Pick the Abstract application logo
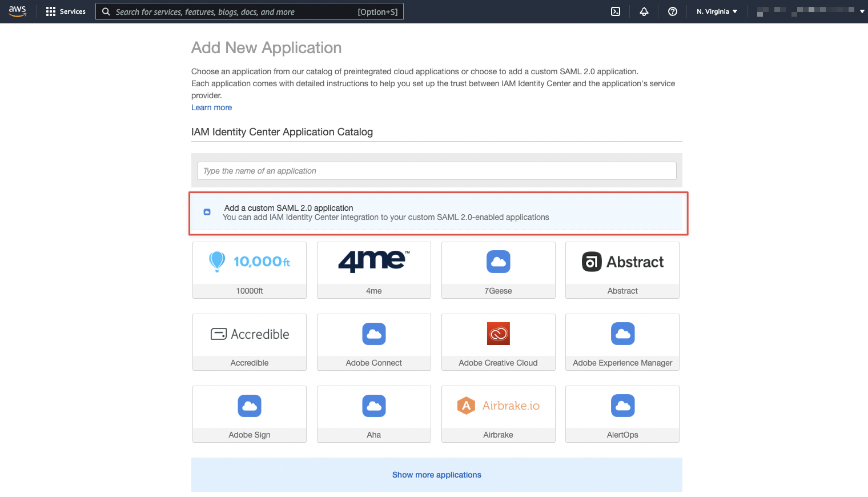 [x=622, y=262]
